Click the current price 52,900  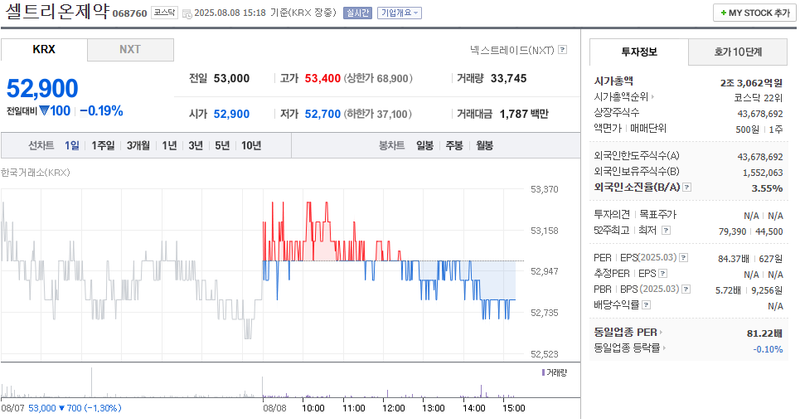click(42, 88)
